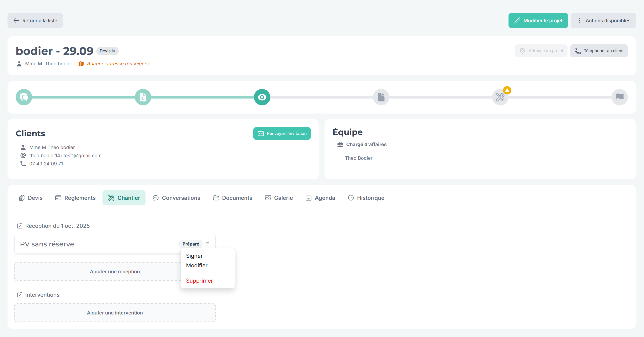Image resolution: width=644 pixels, height=337 pixels.
Task: Open the hamburger menu on PV sans réserve
Action: point(207,244)
